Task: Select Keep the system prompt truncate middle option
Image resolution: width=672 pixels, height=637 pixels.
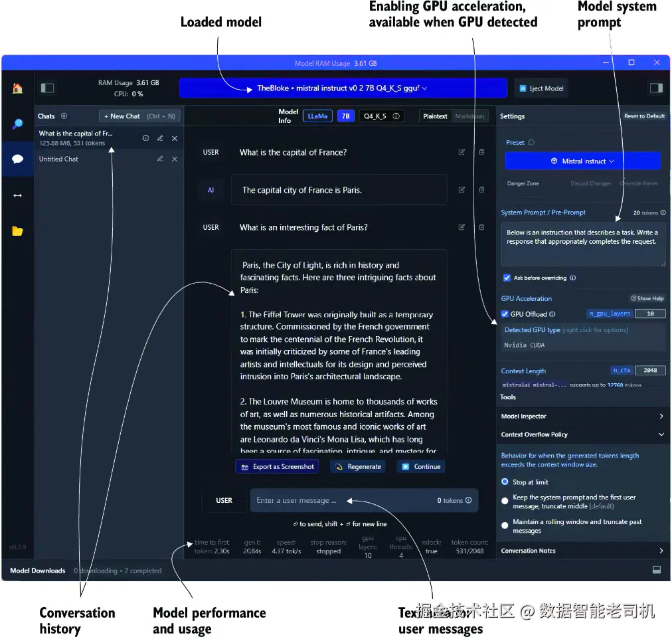Action: tap(505, 500)
